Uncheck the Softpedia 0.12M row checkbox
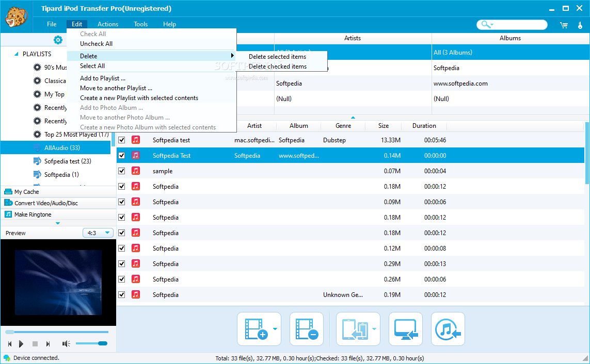Image resolution: width=590 pixels, height=364 pixels. click(x=121, y=248)
